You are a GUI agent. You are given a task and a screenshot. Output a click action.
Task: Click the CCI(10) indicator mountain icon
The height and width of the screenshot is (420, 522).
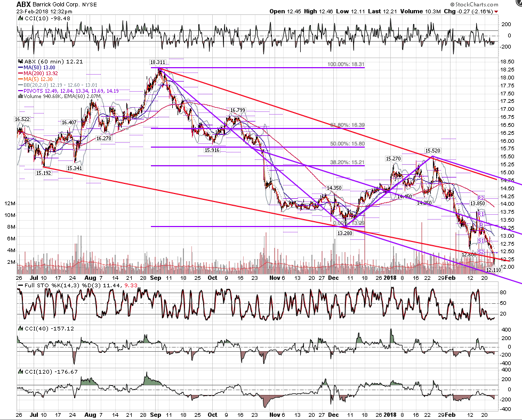coord(20,18)
